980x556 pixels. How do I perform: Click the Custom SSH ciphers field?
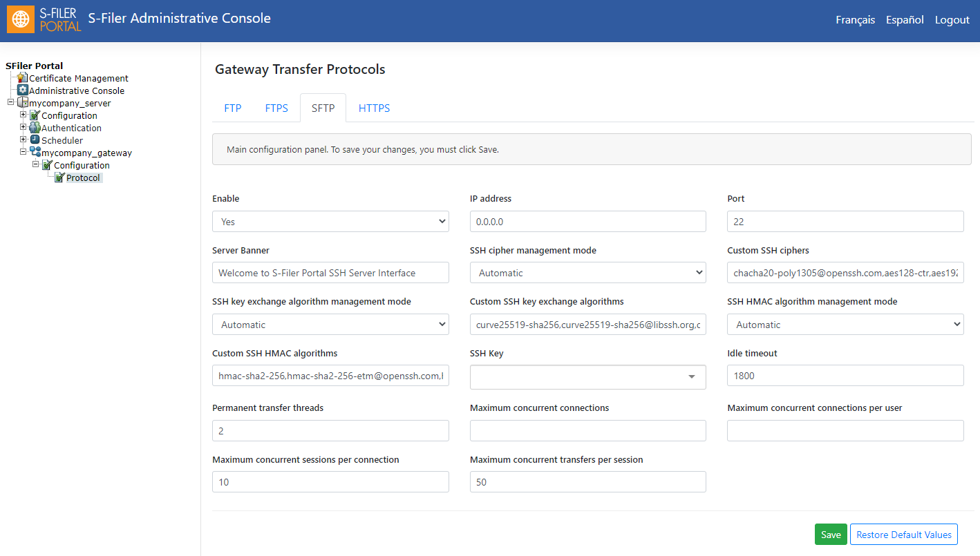[845, 273]
